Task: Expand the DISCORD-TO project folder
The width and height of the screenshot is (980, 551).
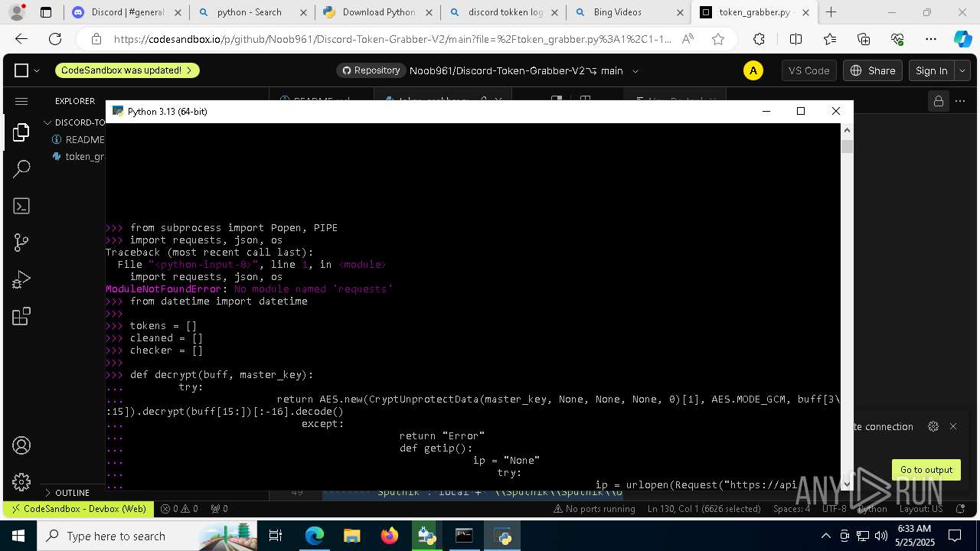Action: 75,122
